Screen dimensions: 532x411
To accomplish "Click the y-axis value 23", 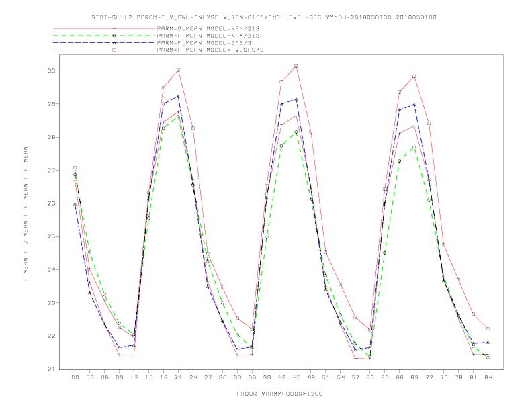I will [x=52, y=303].
